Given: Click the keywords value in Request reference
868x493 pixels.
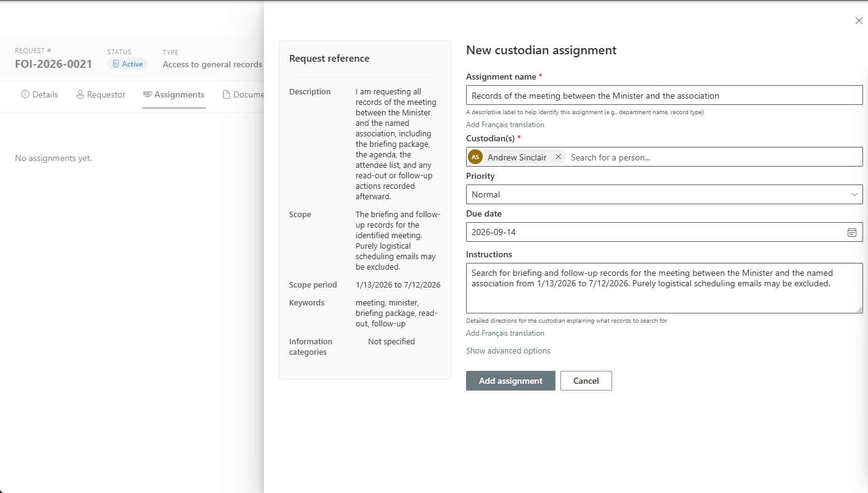Looking at the screenshot, I should [x=397, y=313].
